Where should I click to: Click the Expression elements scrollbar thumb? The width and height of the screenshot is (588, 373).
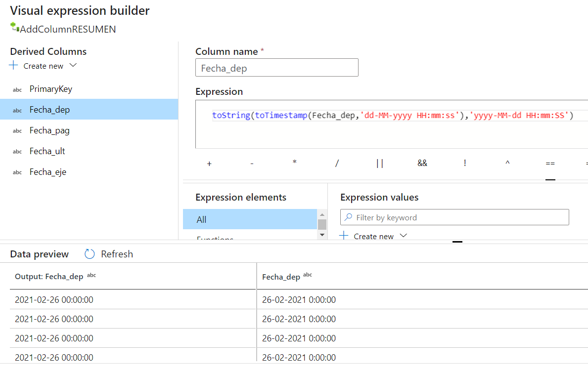pos(322,224)
